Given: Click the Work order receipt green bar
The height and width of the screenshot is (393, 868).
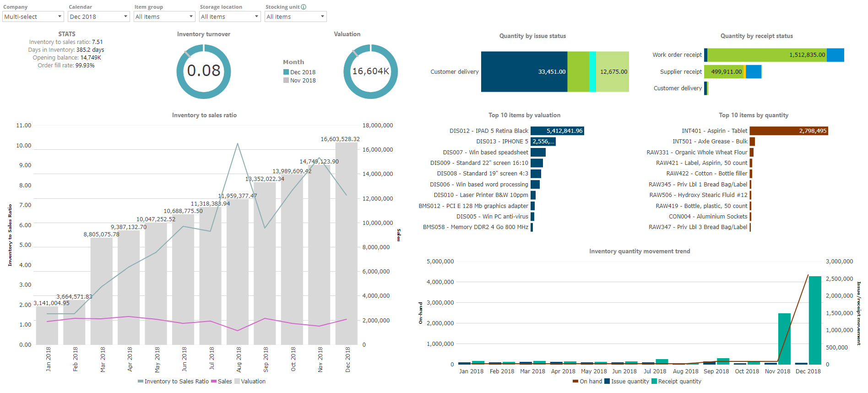Looking at the screenshot, I should [x=767, y=55].
